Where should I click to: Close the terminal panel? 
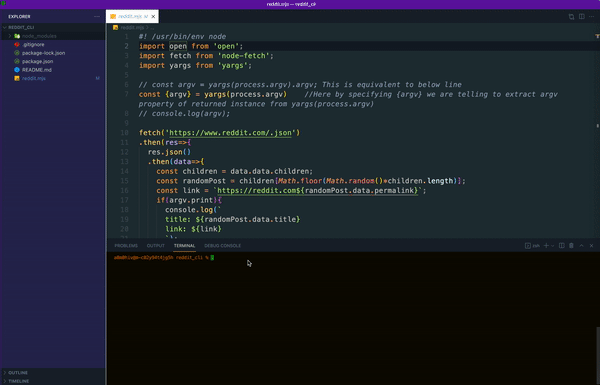591,246
